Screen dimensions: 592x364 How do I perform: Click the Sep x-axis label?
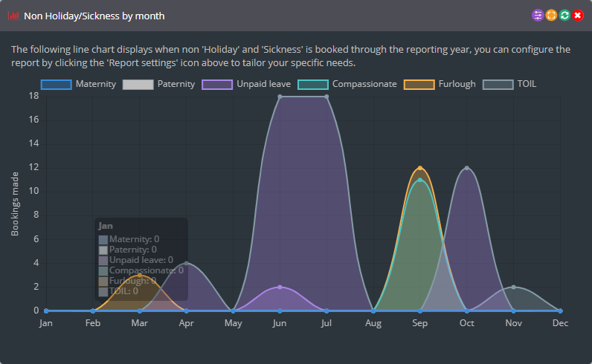[x=420, y=323]
